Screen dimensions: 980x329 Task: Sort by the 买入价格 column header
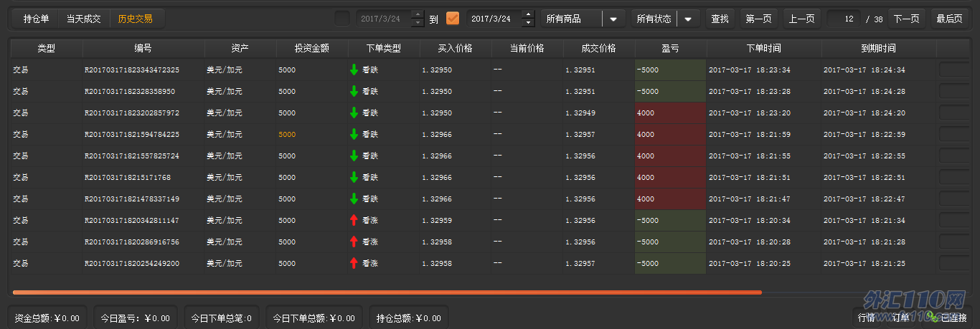456,49
